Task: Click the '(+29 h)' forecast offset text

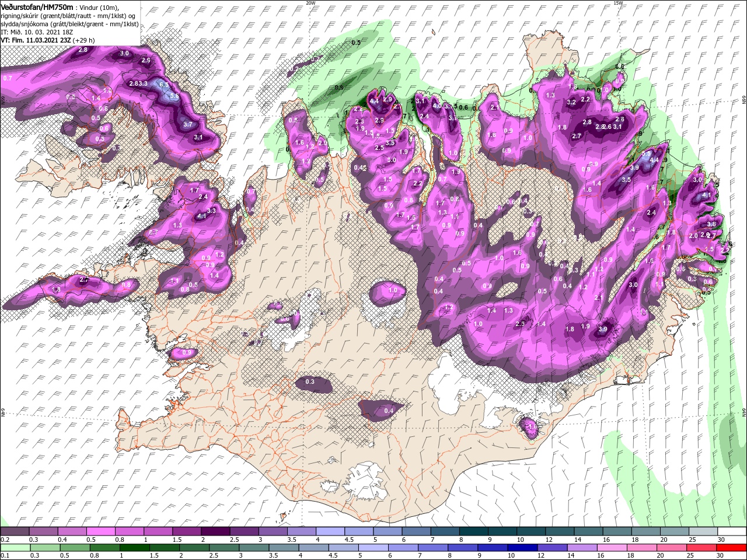Action: tap(84, 40)
